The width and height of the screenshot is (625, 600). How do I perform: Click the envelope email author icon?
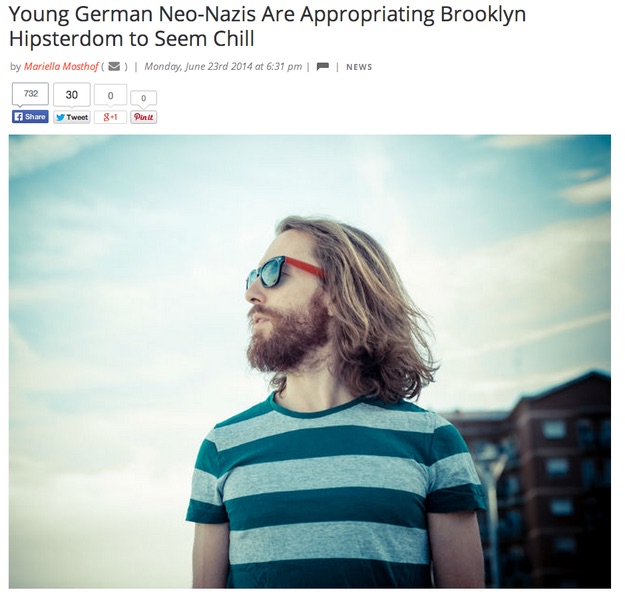(x=114, y=66)
